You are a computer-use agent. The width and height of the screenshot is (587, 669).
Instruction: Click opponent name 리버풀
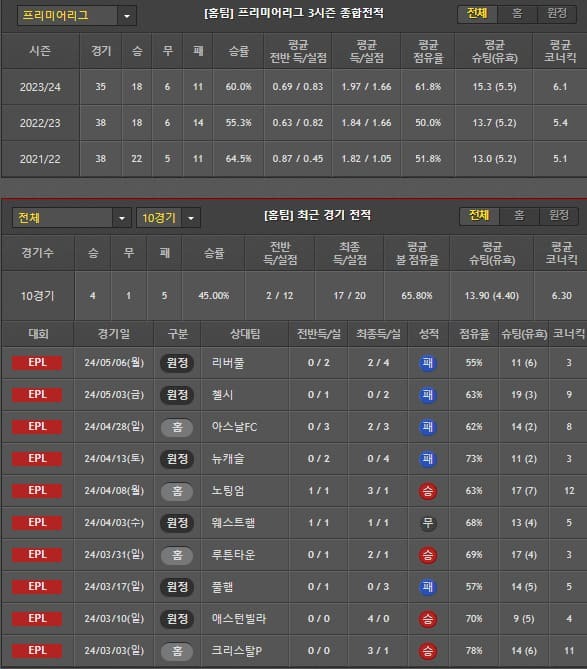click(228, 363)
